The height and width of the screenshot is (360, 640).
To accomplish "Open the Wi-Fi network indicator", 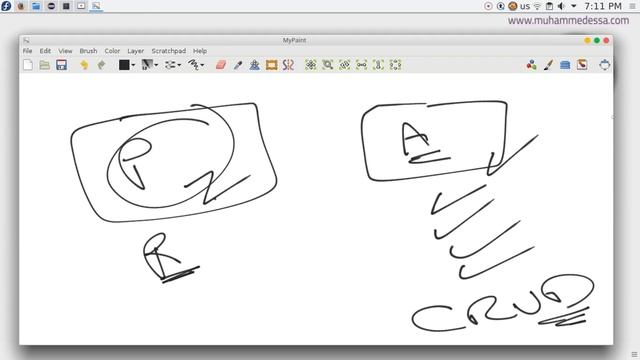I will 538,6.
